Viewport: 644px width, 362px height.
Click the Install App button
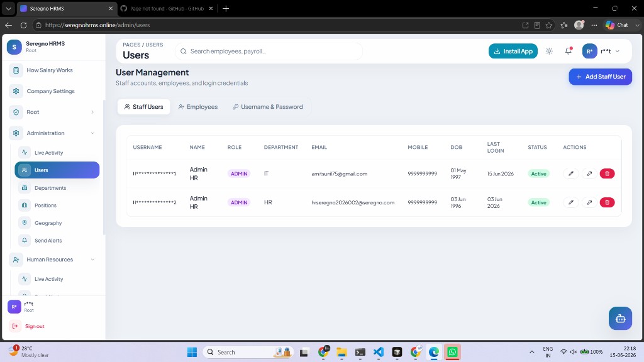[x=513, y=52]
